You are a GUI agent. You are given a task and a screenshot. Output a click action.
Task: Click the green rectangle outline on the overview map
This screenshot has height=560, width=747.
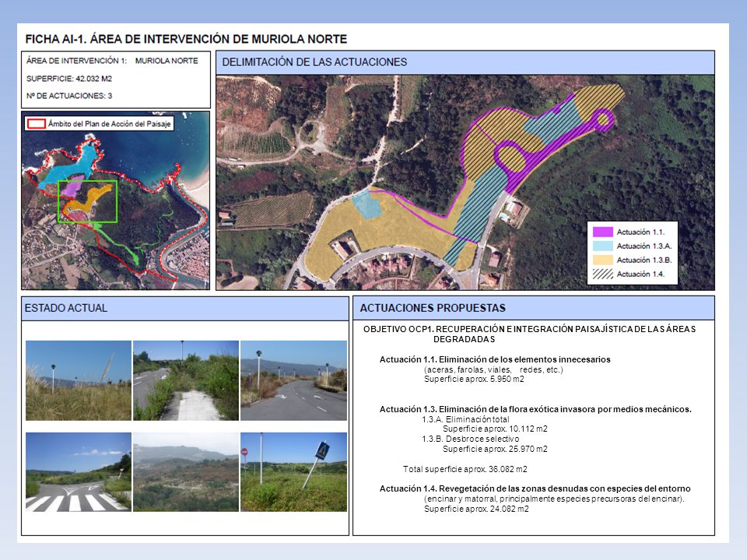pyautogui.click(x=88, y=201)
